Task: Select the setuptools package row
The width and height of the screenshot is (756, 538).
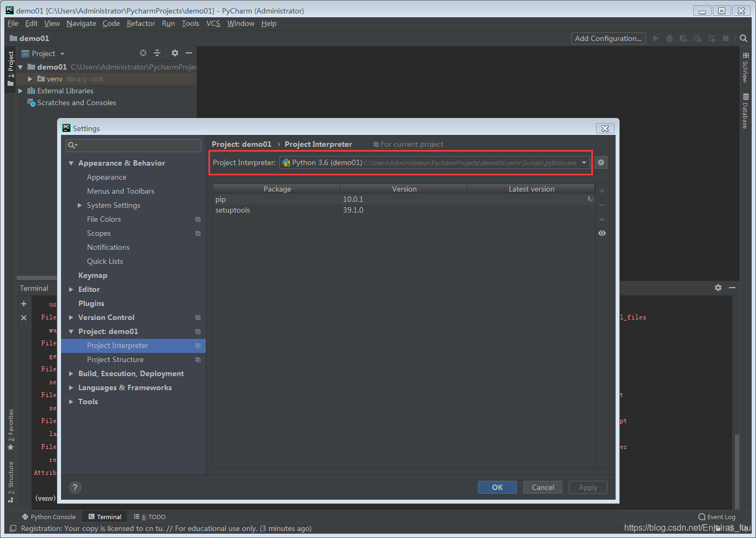Action: 404,210
